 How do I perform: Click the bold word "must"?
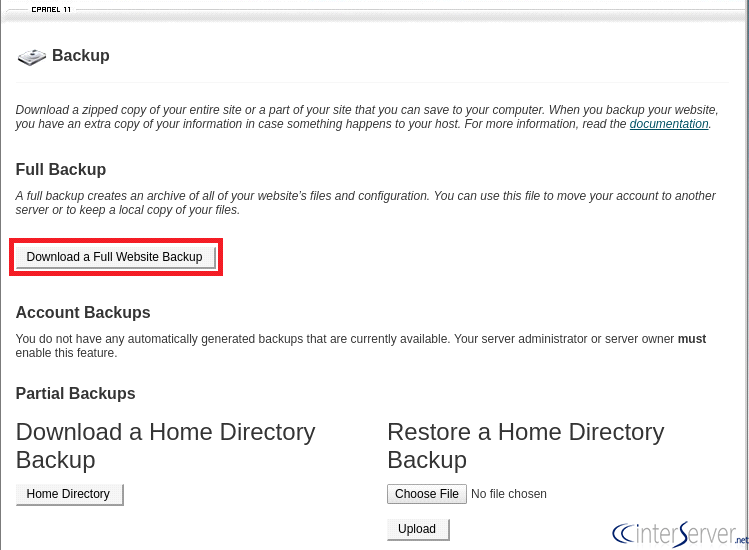tap(692, 339)
